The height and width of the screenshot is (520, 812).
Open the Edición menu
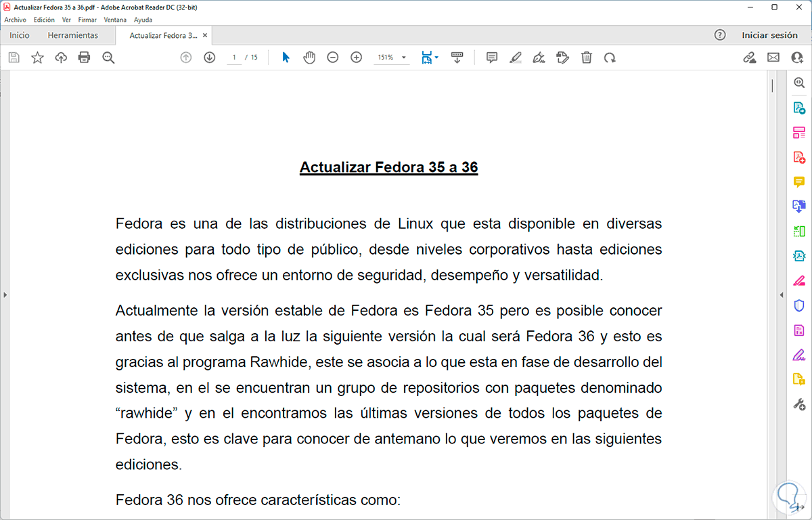(44, 20)
